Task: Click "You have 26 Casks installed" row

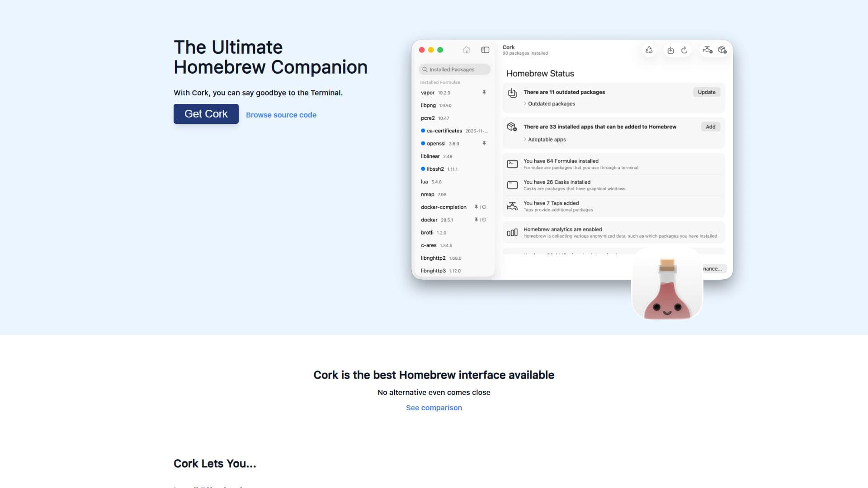Action: (x=613, y=185)
